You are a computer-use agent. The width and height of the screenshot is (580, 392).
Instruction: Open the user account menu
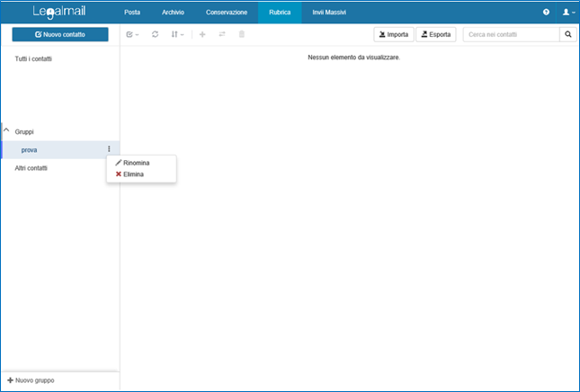pyautogui.click(x=567, y=13)
